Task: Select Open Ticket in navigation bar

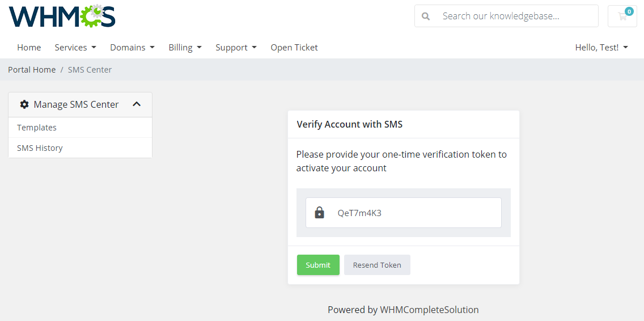Action: (x=294, y=48)
